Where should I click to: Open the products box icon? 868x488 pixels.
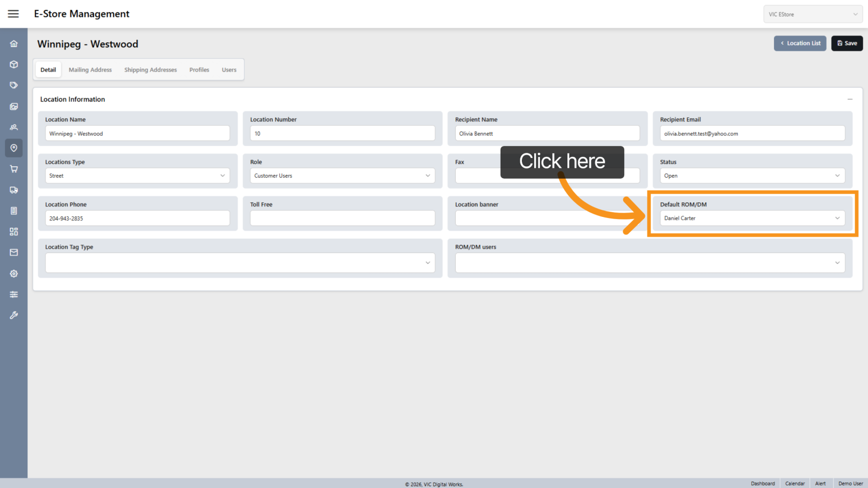(x=14, y=65)
